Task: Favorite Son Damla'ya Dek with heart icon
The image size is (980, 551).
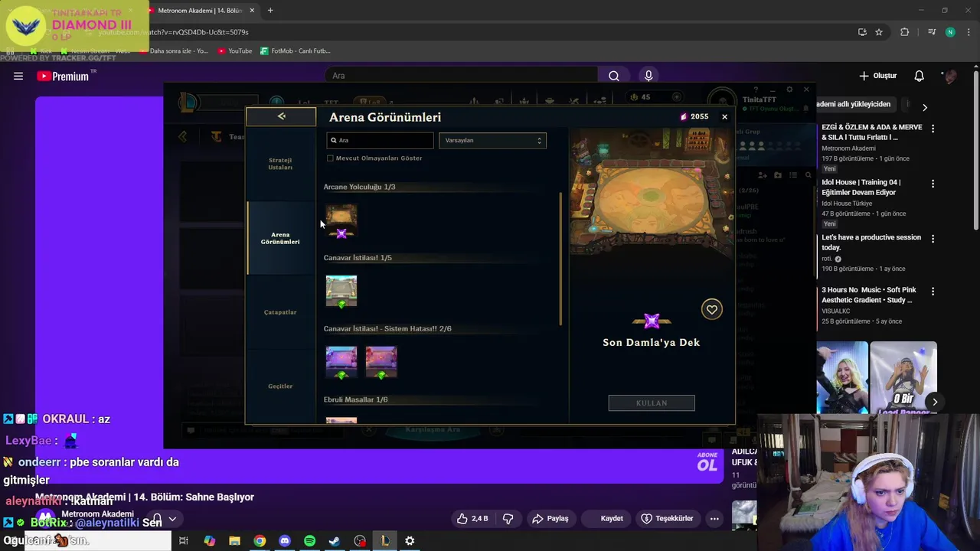Action: (712, 309)
